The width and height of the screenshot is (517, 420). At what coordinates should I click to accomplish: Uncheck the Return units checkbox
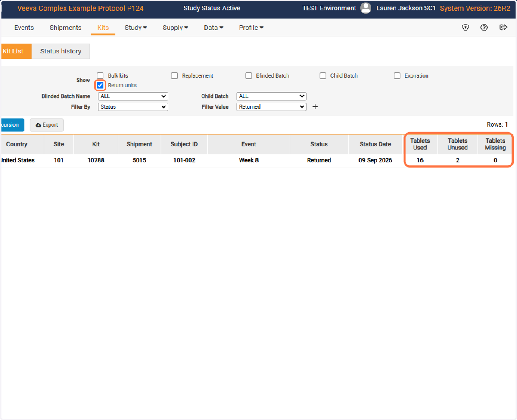coord(100,85)
